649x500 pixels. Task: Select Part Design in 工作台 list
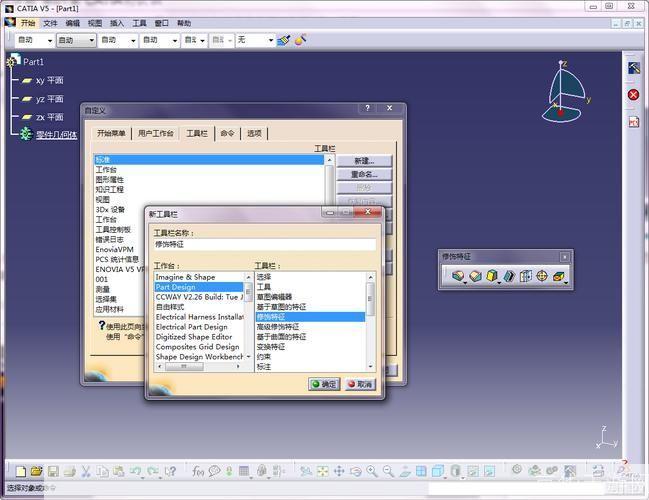pyautogui.click(x=200, y=287)
